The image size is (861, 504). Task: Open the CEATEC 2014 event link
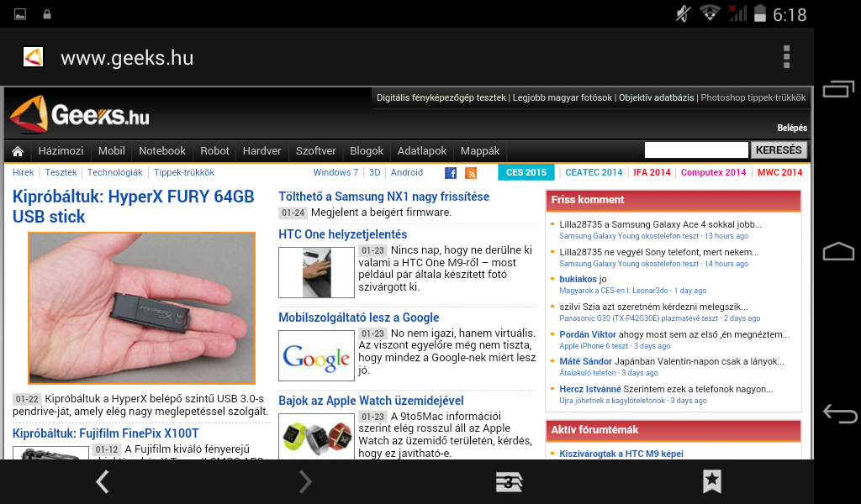coord(594,172)
